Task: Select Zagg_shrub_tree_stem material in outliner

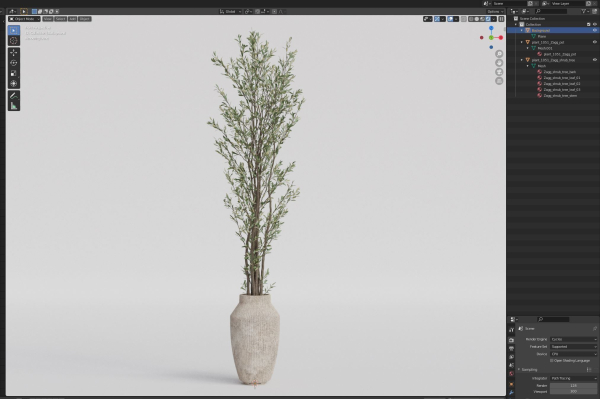Action: coord(560,96)
